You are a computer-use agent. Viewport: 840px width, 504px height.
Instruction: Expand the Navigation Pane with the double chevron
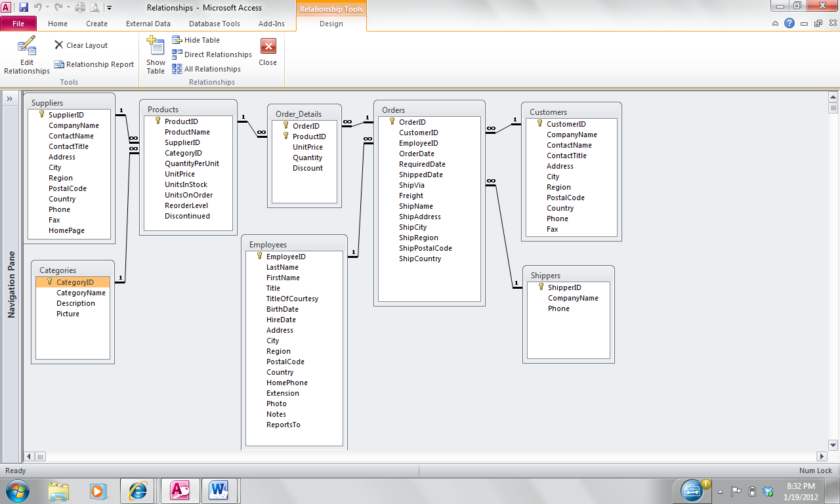[11, 99]
